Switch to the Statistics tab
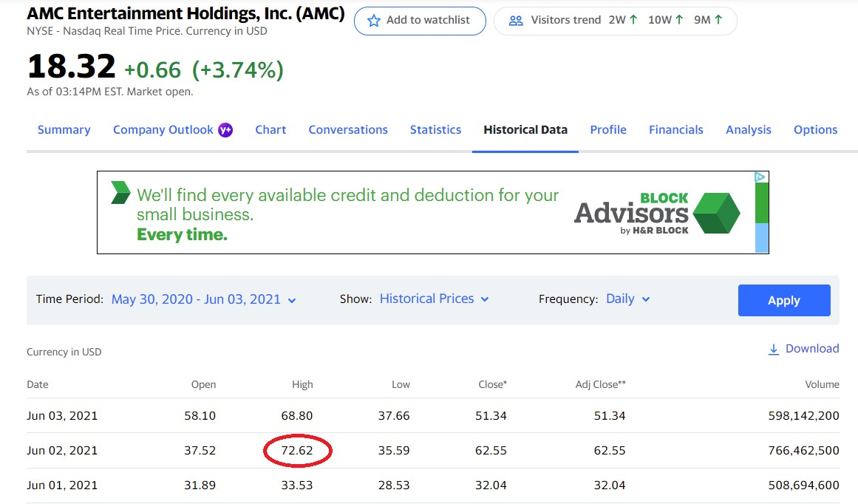 point(435,129)
